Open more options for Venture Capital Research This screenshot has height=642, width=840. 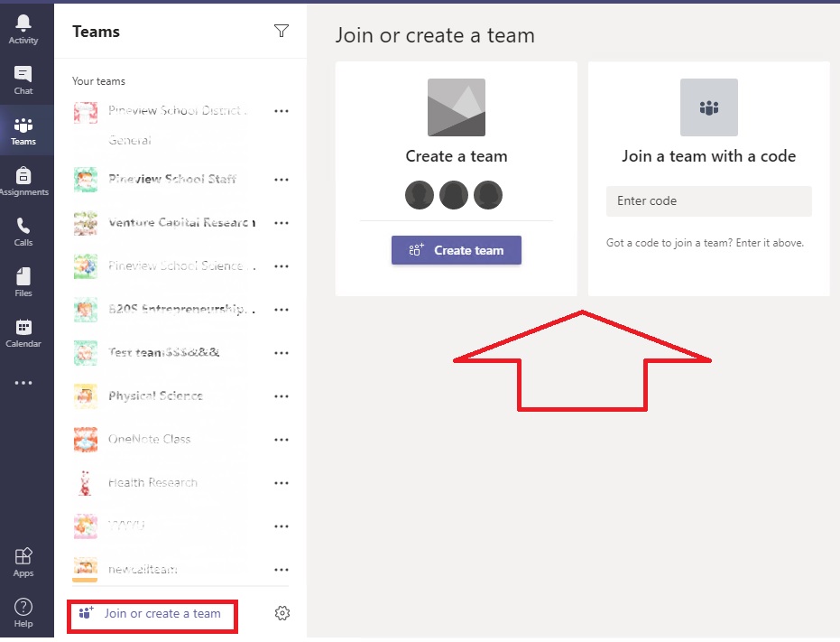(282, 223)
